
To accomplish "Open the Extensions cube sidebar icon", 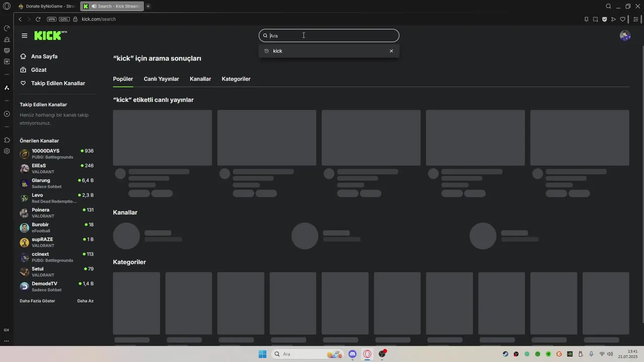I will point(7,140).
